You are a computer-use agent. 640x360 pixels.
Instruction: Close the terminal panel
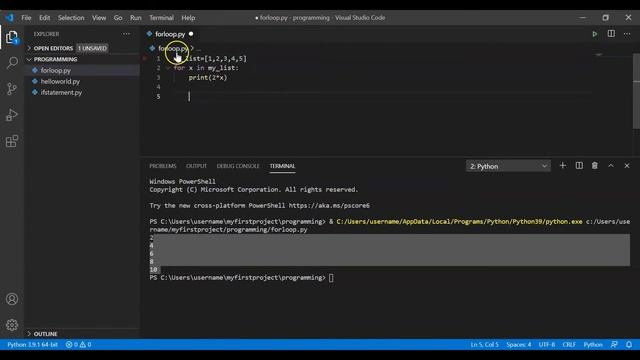click(627, 166)
